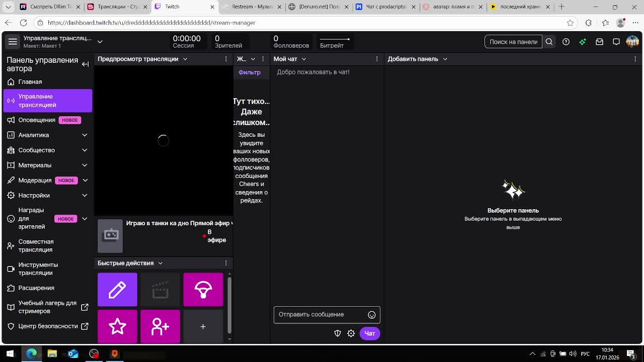Expand the Материалы sidebar section
This screenshot has width=644, height=362.
pos(85,165)
